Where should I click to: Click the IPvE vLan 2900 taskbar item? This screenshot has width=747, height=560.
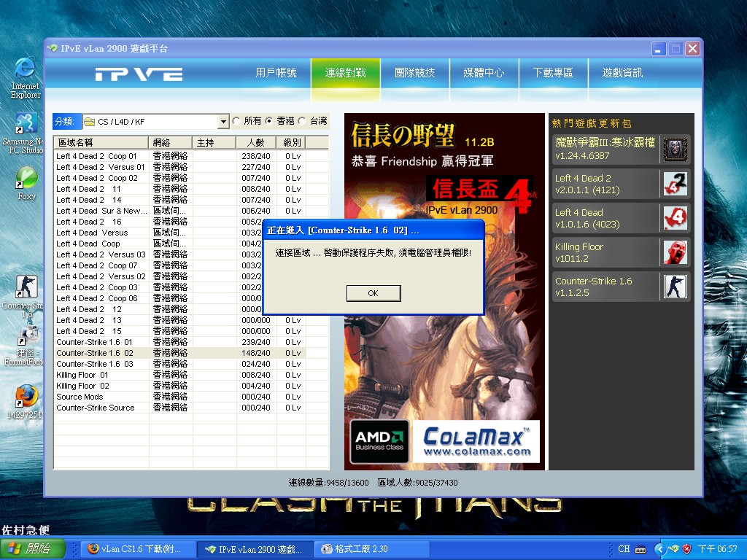pos(255,549)
